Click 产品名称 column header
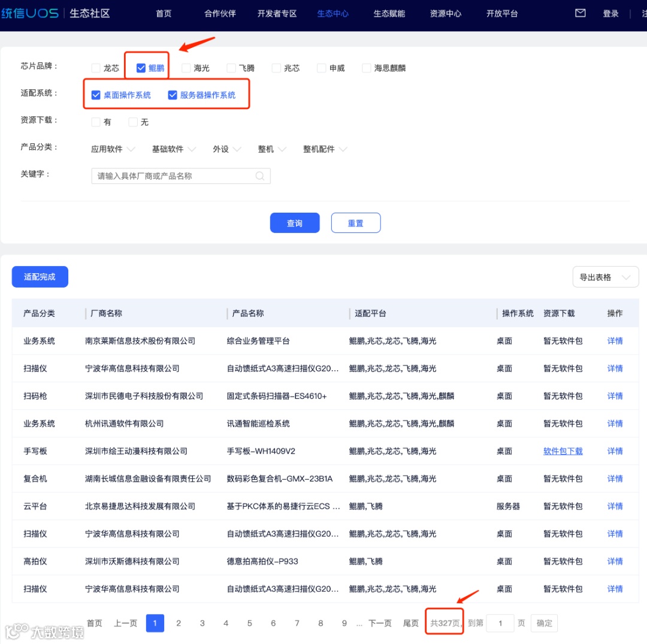The image size is (647, 644). 248,313
